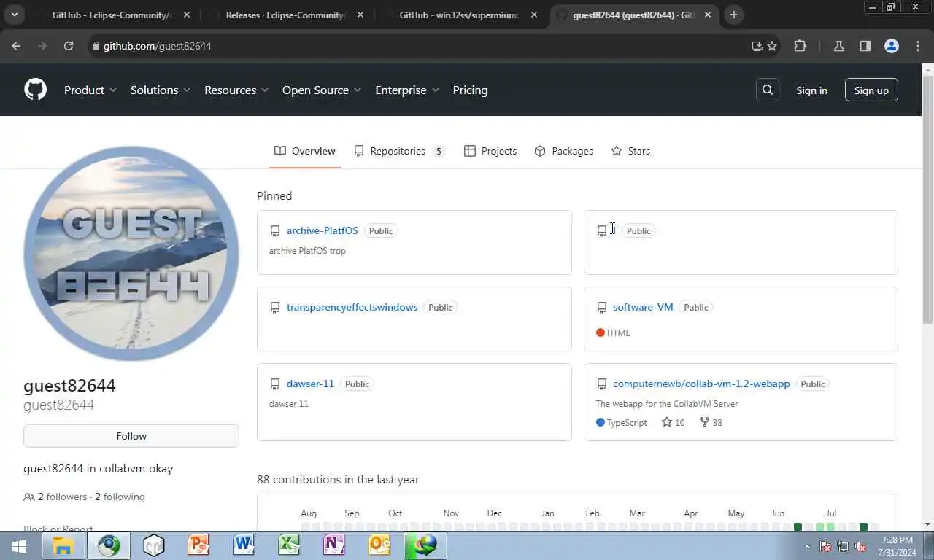The height and width of the screenshot is (560, 934).
Task: Click the Follow button
Action: pos(131,436)
